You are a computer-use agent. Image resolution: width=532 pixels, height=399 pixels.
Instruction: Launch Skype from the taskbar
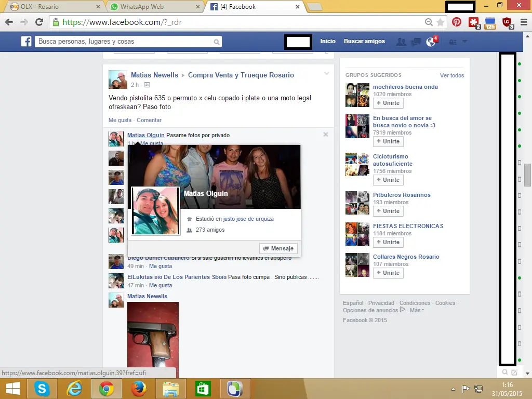coord(42,388)
